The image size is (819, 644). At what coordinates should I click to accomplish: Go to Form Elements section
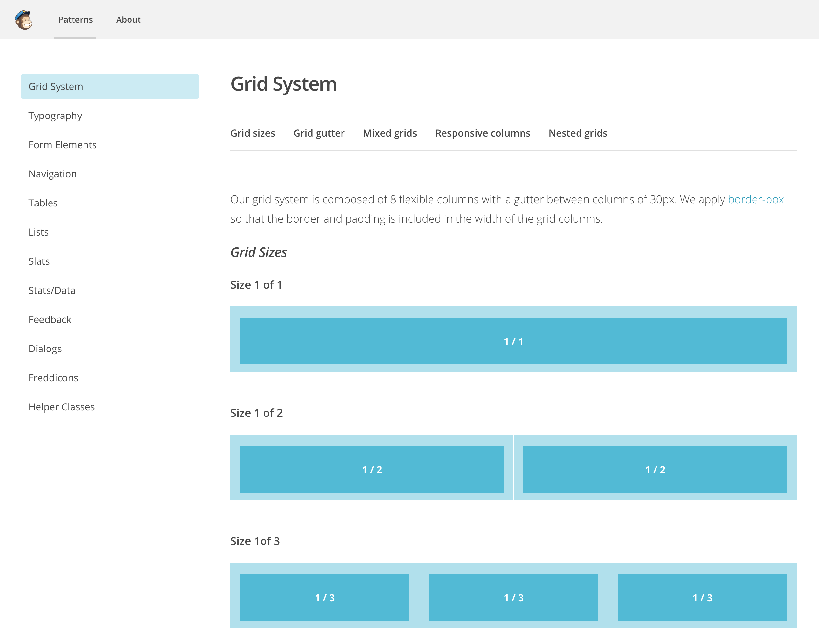(x=62, y=145)
